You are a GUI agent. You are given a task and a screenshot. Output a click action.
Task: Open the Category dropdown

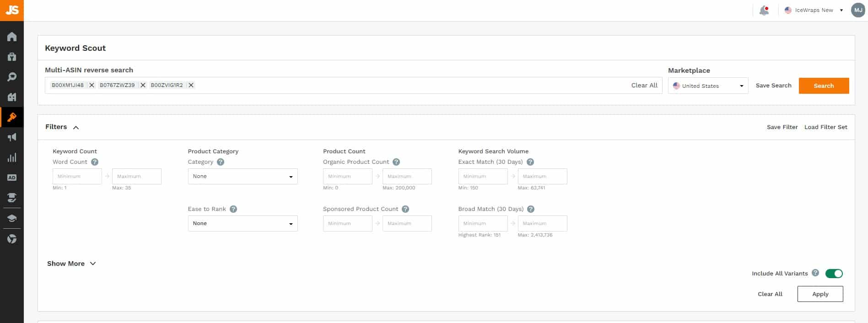coord(243,177)
